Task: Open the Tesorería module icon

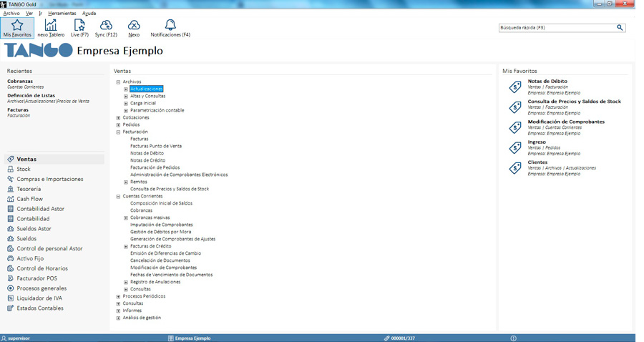Action: [x=11, y=189]
